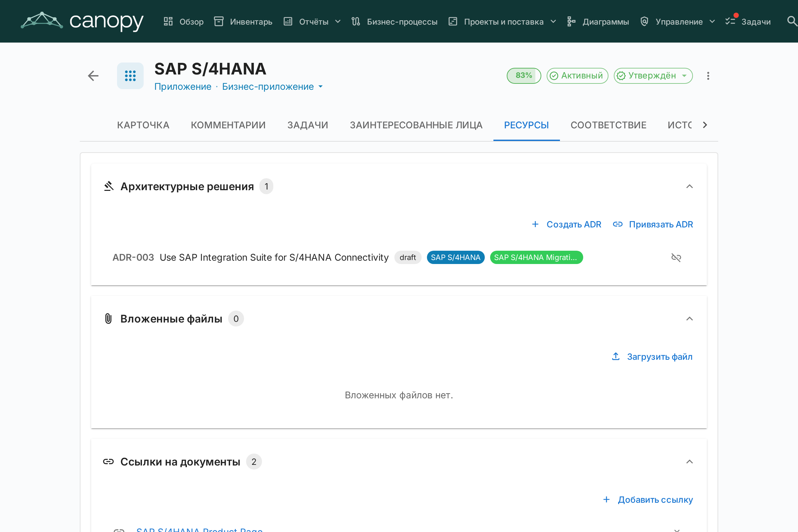Open the Задачи checklist icon with red dot

pyautogui.click(x=730, y=21)
